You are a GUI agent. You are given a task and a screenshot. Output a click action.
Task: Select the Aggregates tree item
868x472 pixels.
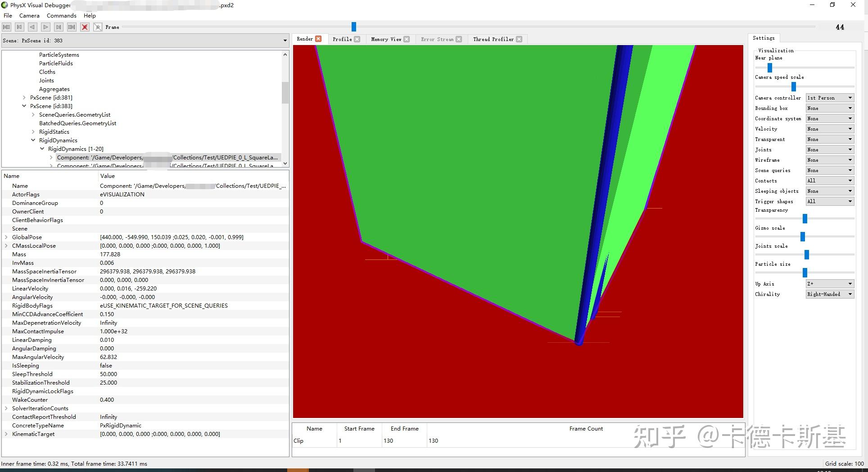54,89
